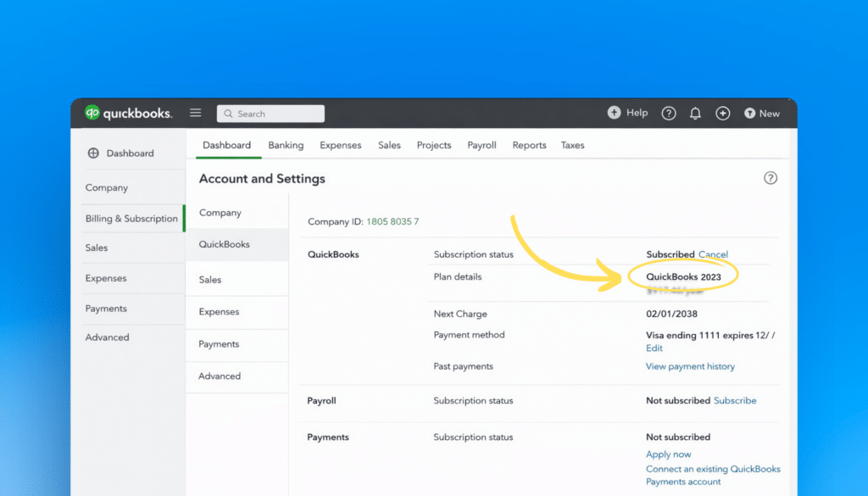The height and width of the screenshot is (496, 868).
Task: Switch to the Banking tab
Action: (286, 145)
